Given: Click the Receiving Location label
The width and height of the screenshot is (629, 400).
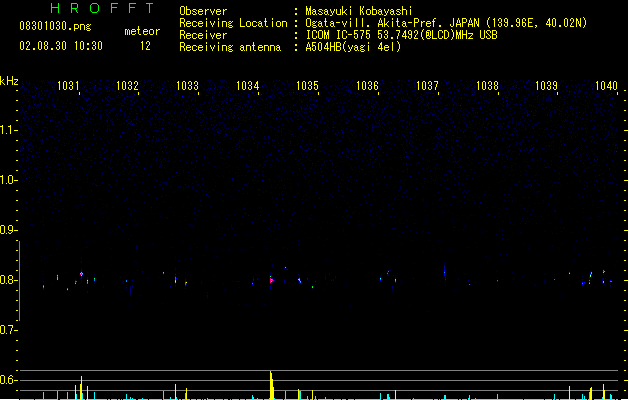Looking at the screenshot, I should coord(233,23).
